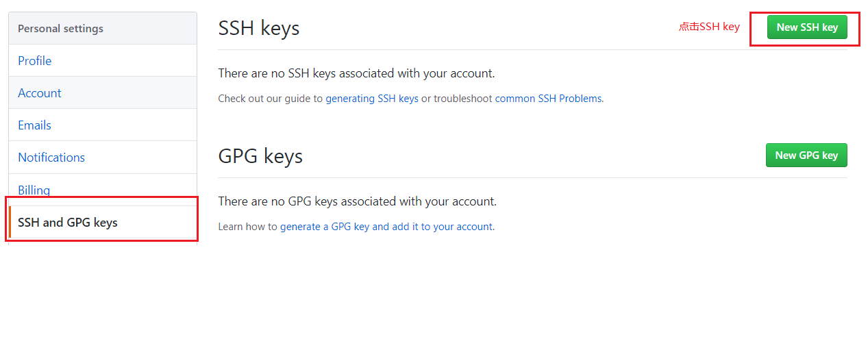Select Notifications in the settings sidebar
The height and width of the screenshot is (350, 868).
coord(51,158)
